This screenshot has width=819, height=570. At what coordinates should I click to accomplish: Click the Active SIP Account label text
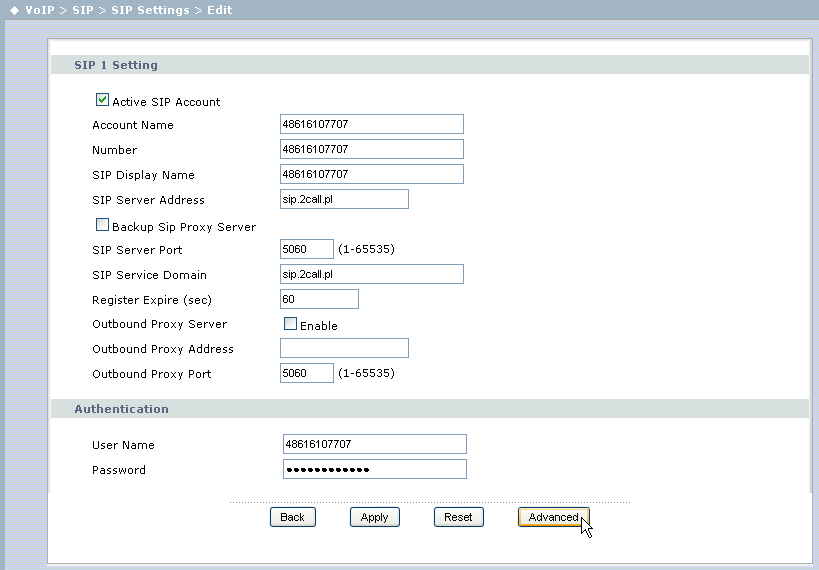tap(166, 102)
